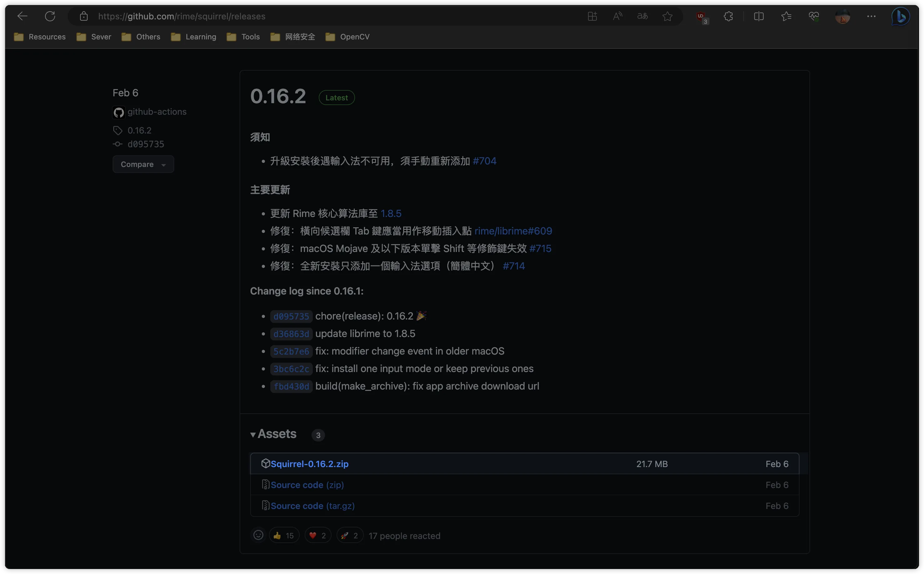Open commit fbd430d link
This screenshot has height=574, width=924.
[x=291, y=386]
